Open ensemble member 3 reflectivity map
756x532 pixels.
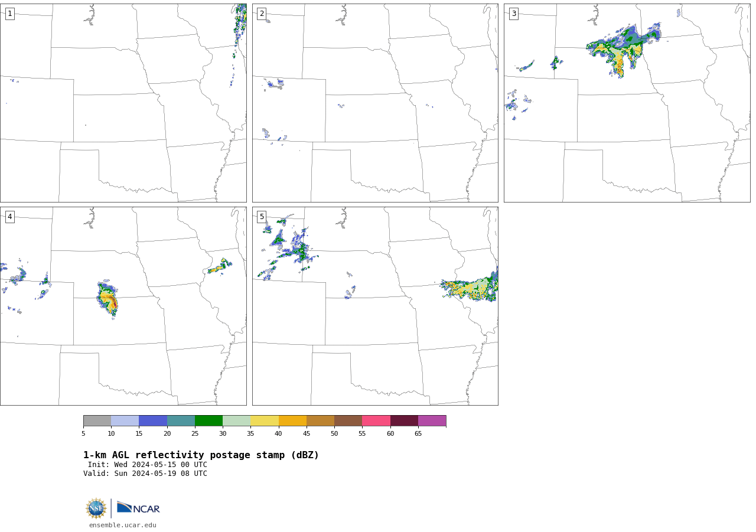point(627,103)
